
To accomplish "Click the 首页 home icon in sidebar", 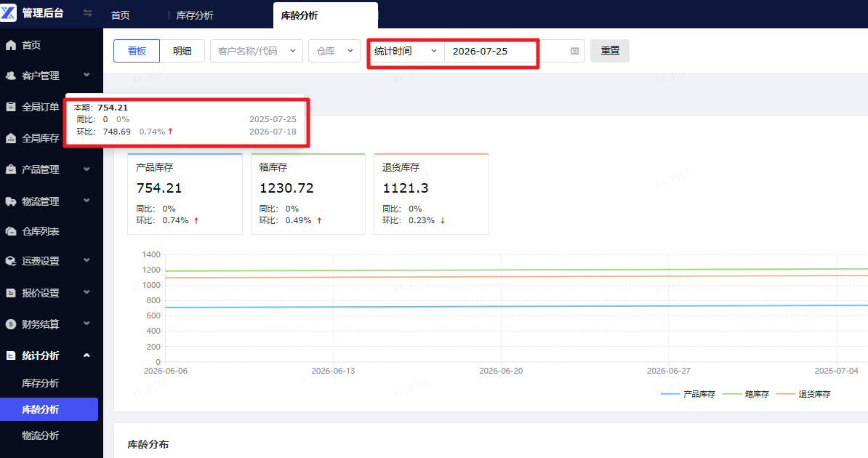I will 10,45.
